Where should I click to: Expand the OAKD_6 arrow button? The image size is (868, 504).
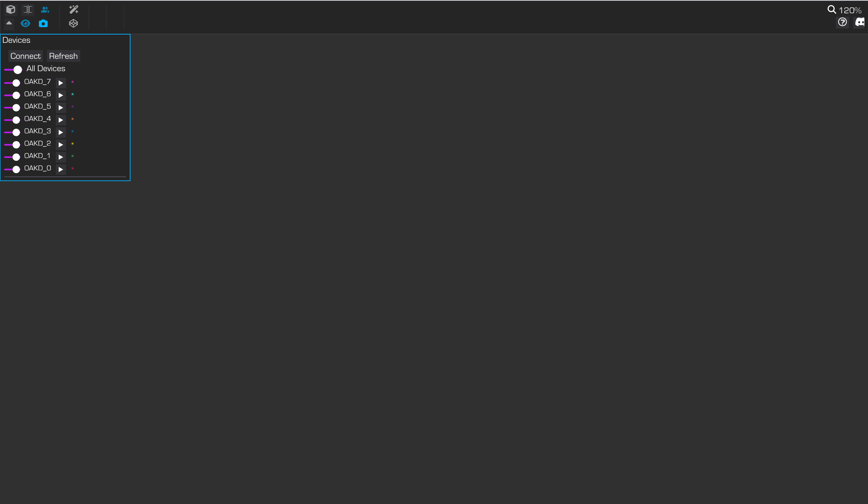tap(61, 95)
